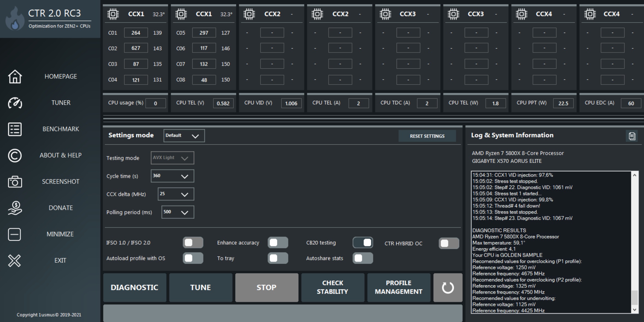Screen dimensions: 644x322
Task: Click C08 field showing 48
Action: pos(204,80)
